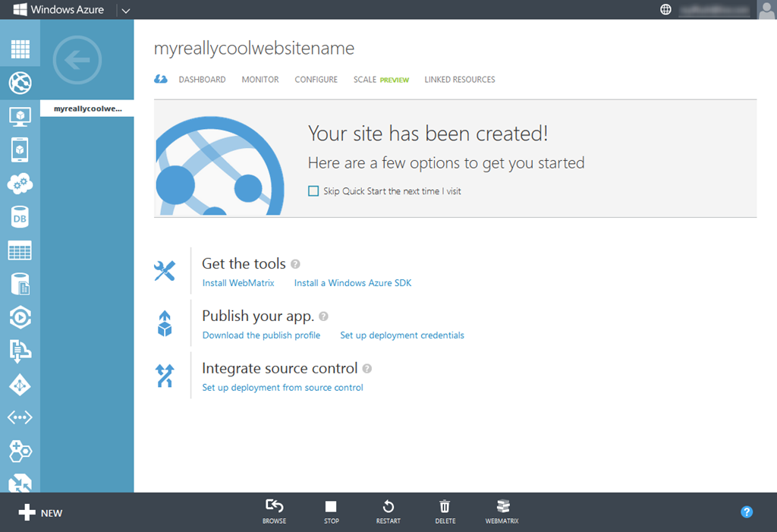The image size is (777, 532).
Task: Click Install a Windows Azure SDK link
Action: click(353, 283)
